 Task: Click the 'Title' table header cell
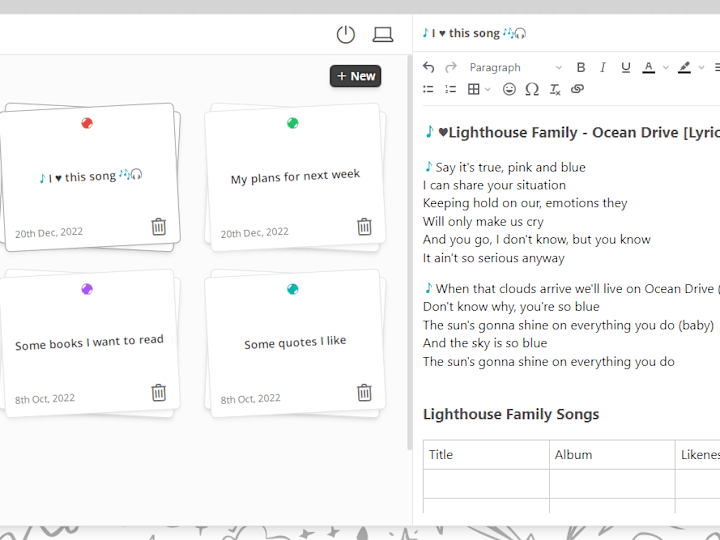(x=486, y=455)
